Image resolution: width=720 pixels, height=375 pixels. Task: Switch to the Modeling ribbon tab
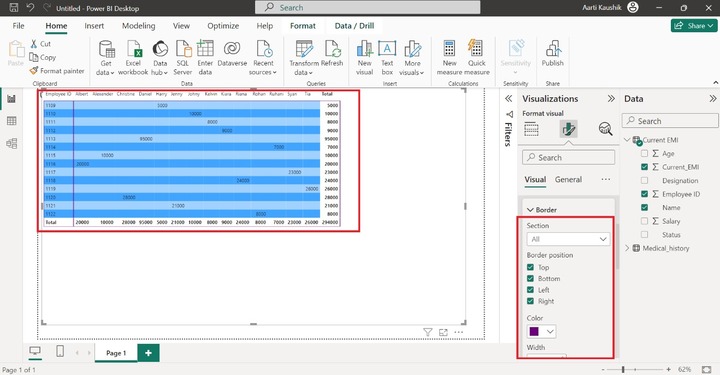click(138, 26)
